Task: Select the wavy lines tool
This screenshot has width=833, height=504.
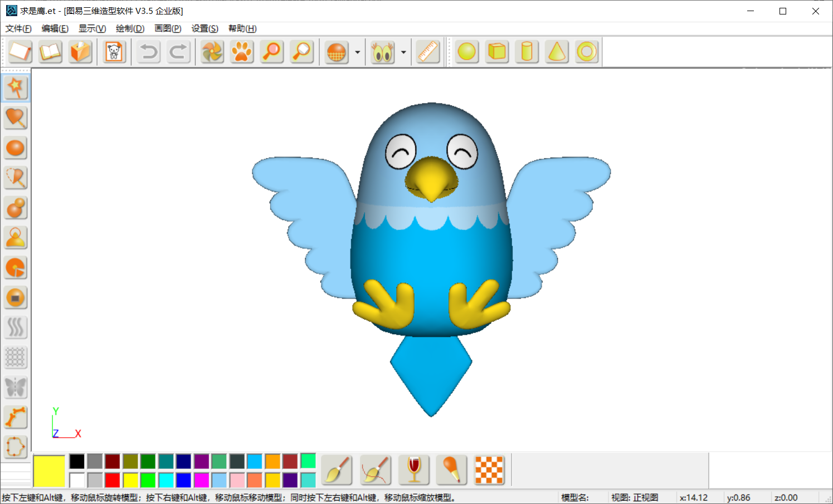Action: coord(16,327)
